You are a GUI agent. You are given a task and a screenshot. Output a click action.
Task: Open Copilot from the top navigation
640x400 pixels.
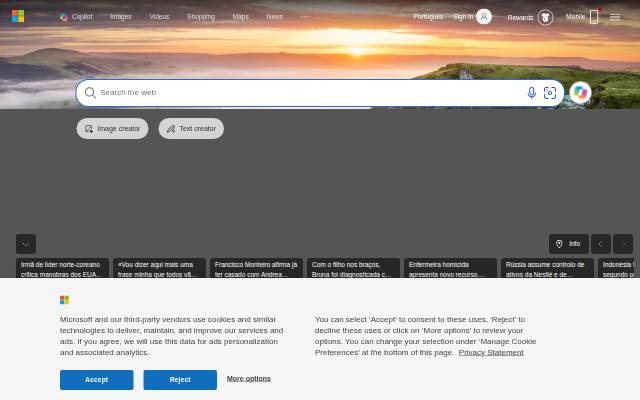(76, 17)
